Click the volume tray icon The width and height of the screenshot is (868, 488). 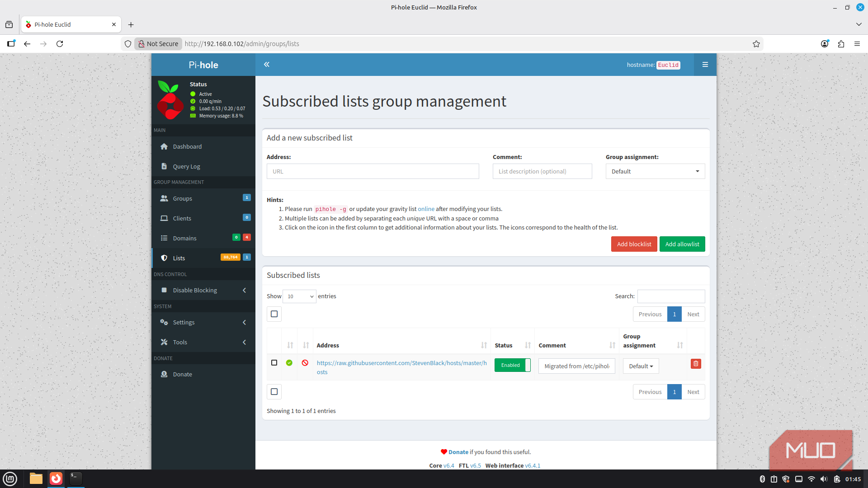coord(824,479)
